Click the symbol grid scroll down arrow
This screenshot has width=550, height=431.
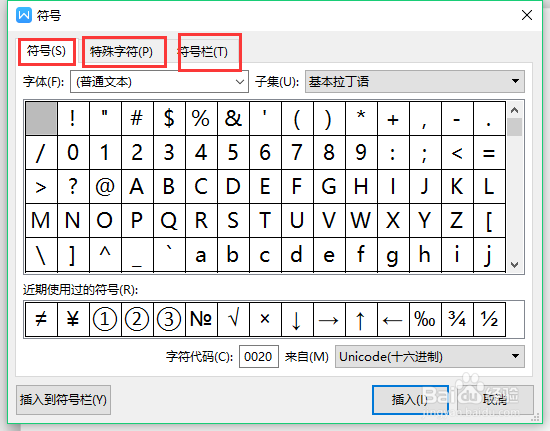click(515, 265)
